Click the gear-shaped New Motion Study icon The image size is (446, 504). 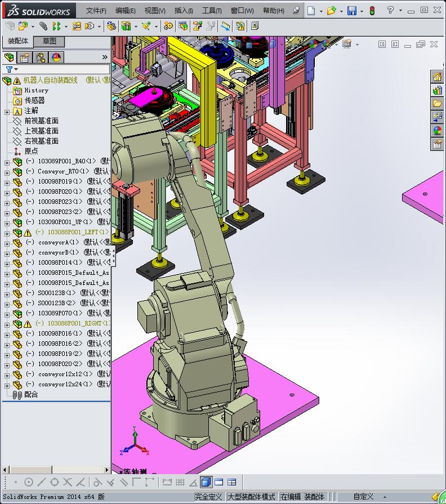click(x=168, y=26)
